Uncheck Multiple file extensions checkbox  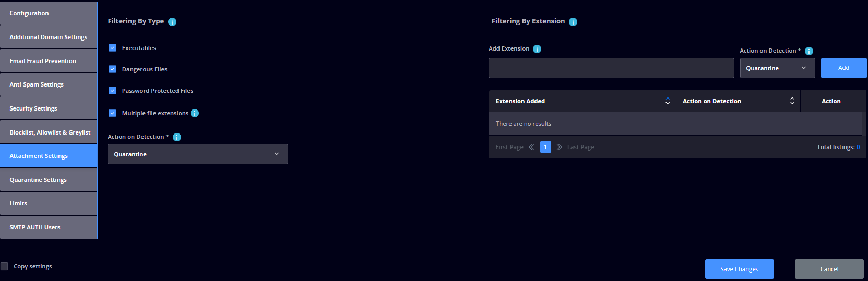point(112,113)
